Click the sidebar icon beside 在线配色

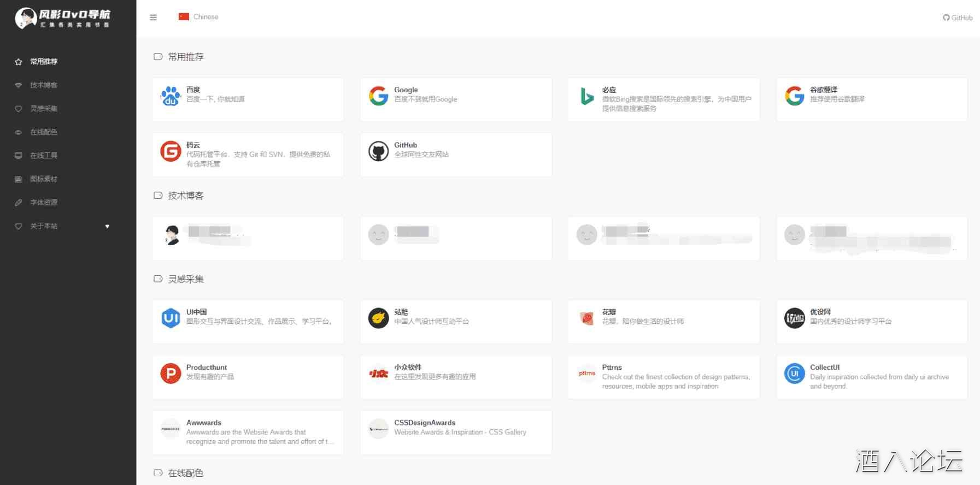click(x=19, y=132)
